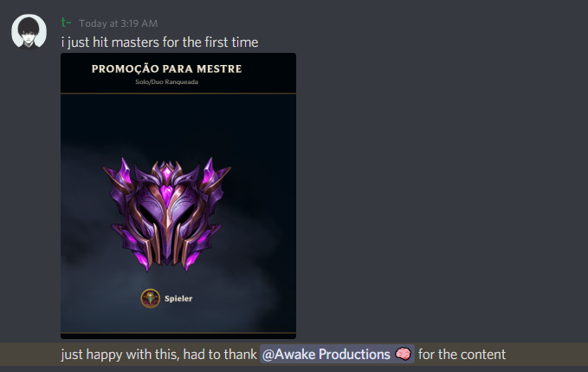Click the 'Today at 3:19 AM' timestamp
The height and width of the screenshot is (372, 588).
tap(118, 23)
